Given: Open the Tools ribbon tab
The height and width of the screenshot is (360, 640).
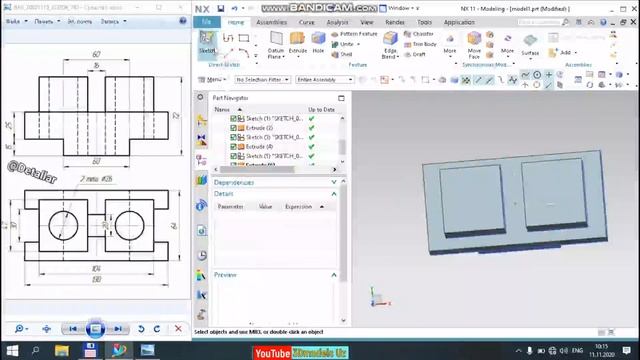Looking at the screenshot, I should click(424, 22).
